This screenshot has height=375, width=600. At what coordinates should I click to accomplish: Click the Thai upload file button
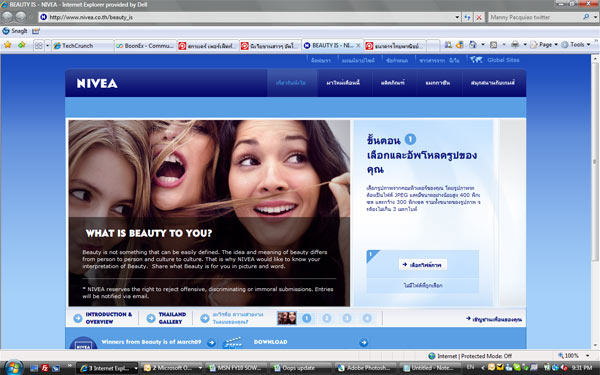point(422,265)
